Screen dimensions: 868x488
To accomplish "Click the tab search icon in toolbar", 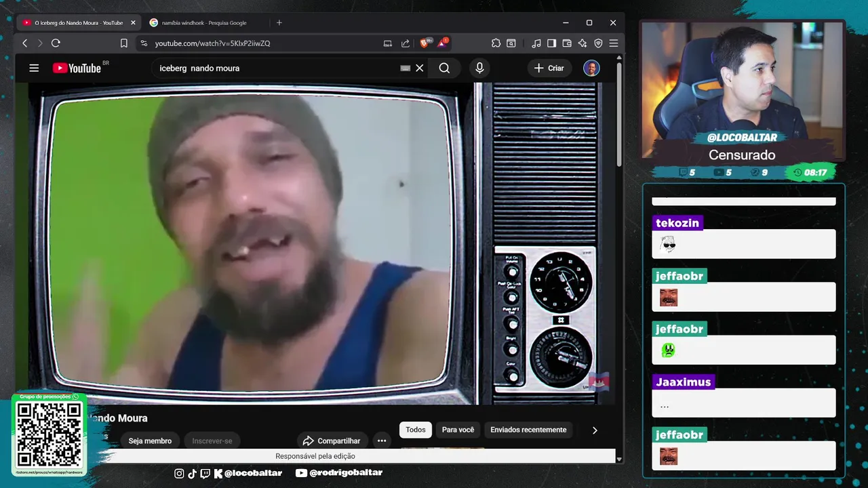I will (511, 43).
